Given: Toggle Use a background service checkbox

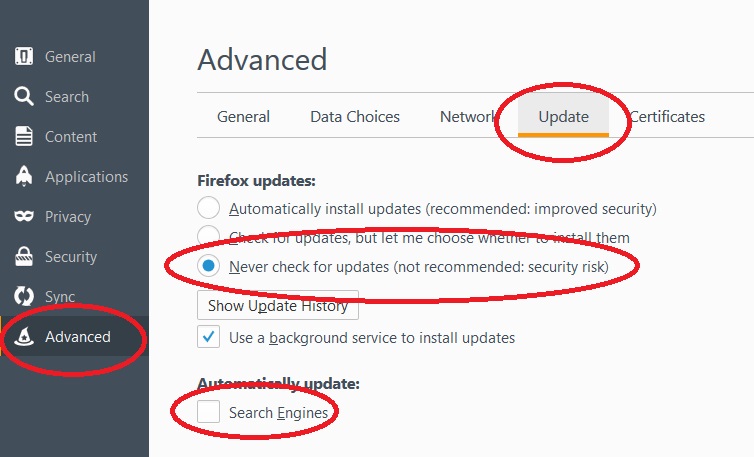Looking at the screenshot, I should click(x=209, y=338).
